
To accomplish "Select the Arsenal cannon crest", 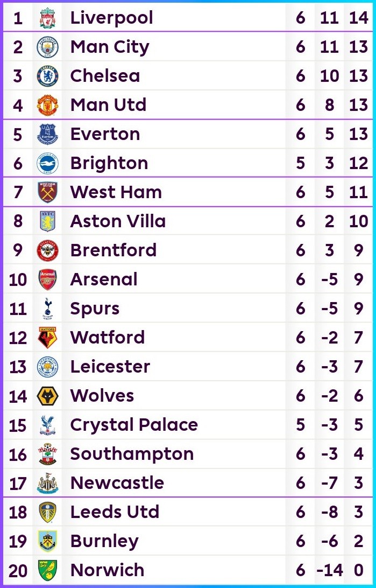I will [x=47, y=279].
